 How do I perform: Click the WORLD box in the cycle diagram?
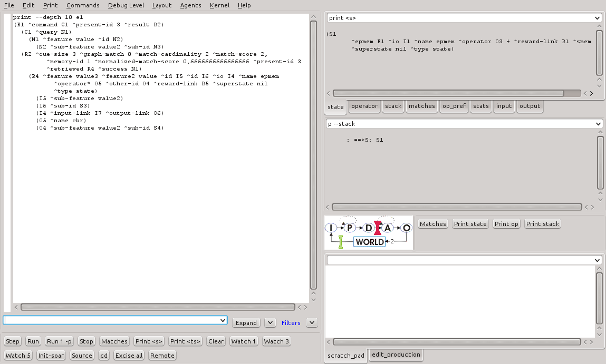[370, 242]
